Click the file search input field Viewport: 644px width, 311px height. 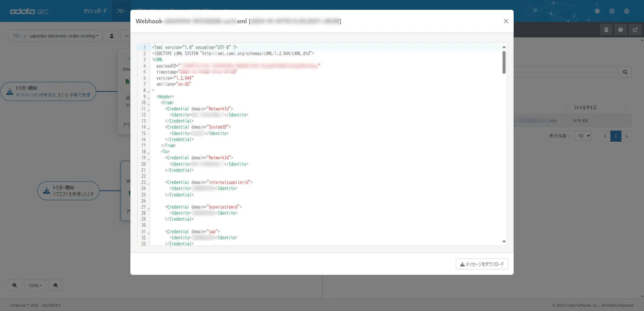coord(566,72)
